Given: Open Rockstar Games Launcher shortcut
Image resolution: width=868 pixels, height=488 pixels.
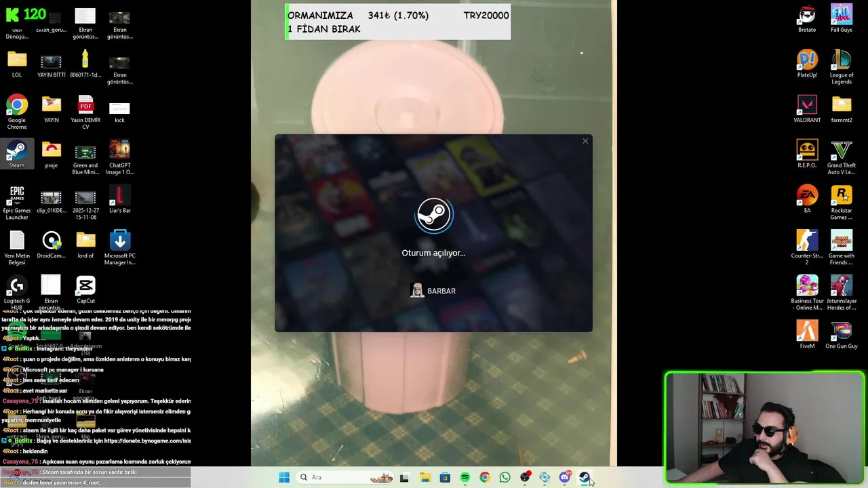Looking at the screenshot, I should [842, 203].
